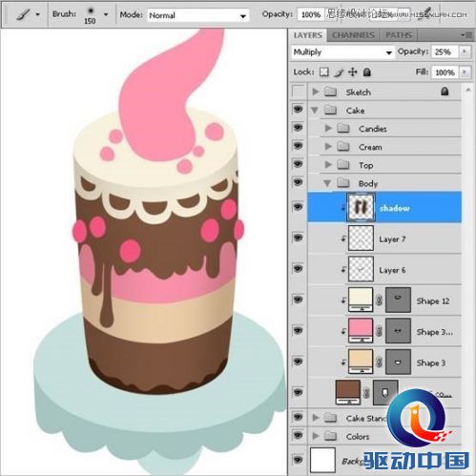
Task: Hide Layer 7
Action: [x=298, y=238]
